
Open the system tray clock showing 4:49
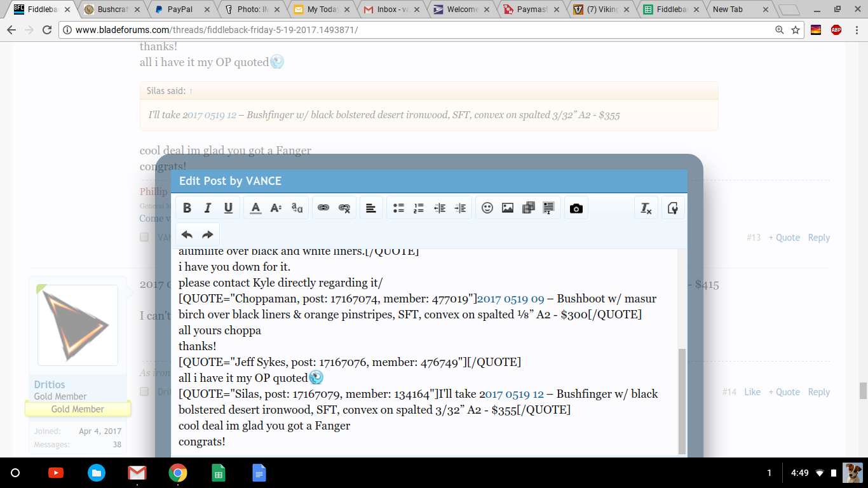[x=799, y=473]
